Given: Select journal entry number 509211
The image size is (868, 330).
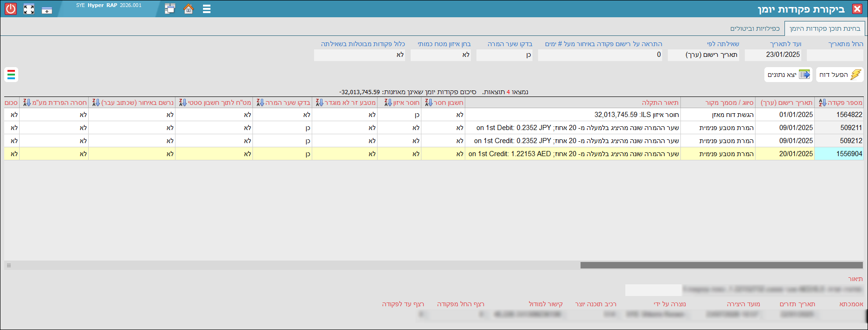Looking at the screenshot, I should click(839, 128).
